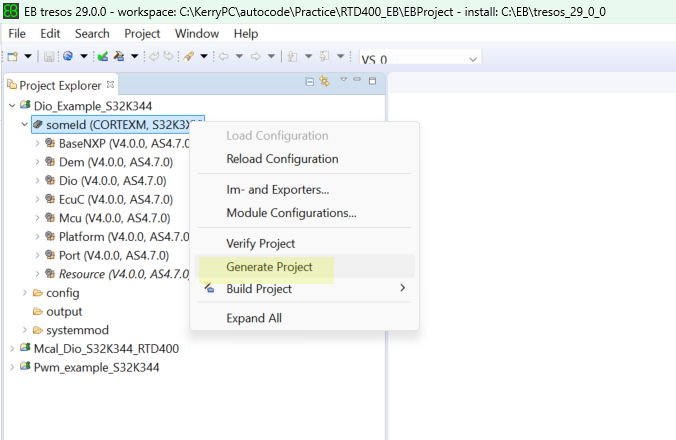Select EcuC (V4.0.0, AS4.7.0) module

116,200
